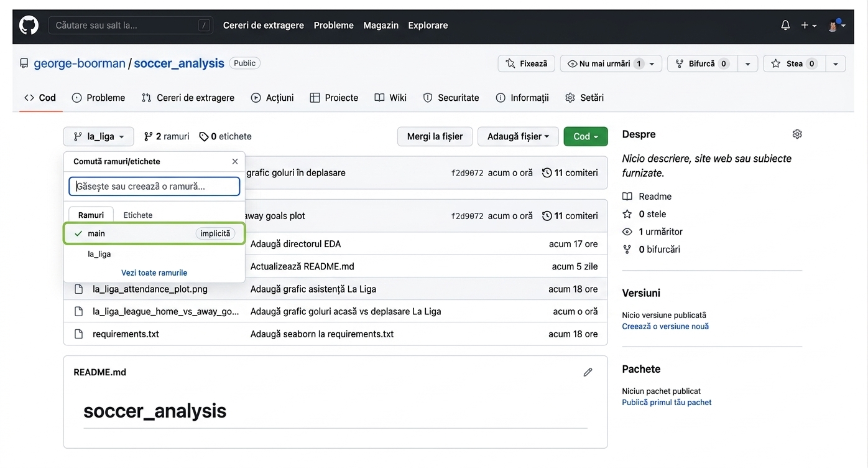Click the repository book icon beside george-boorman
The height and width of the screenshot is (468, 868).
(x=24, y=63)
